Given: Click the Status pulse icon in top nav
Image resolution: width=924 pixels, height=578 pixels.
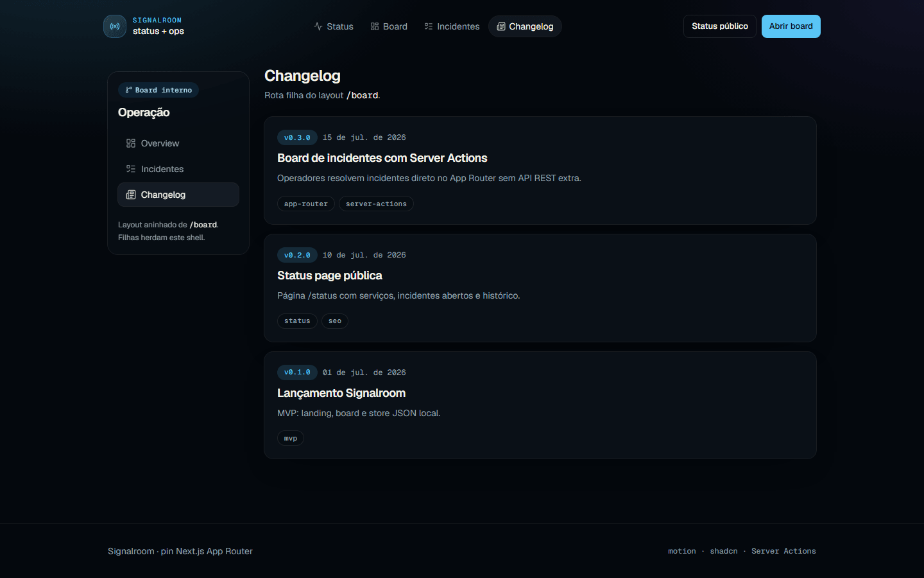Looking at the screenshot, I should 318,26.
